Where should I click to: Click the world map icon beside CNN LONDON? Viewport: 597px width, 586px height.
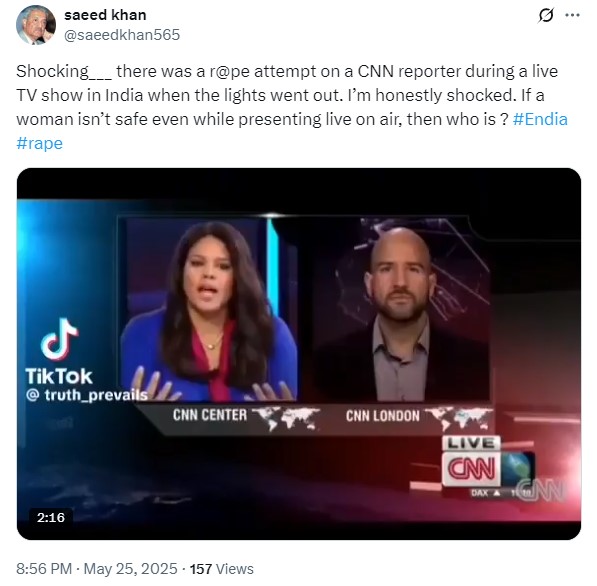460,418
